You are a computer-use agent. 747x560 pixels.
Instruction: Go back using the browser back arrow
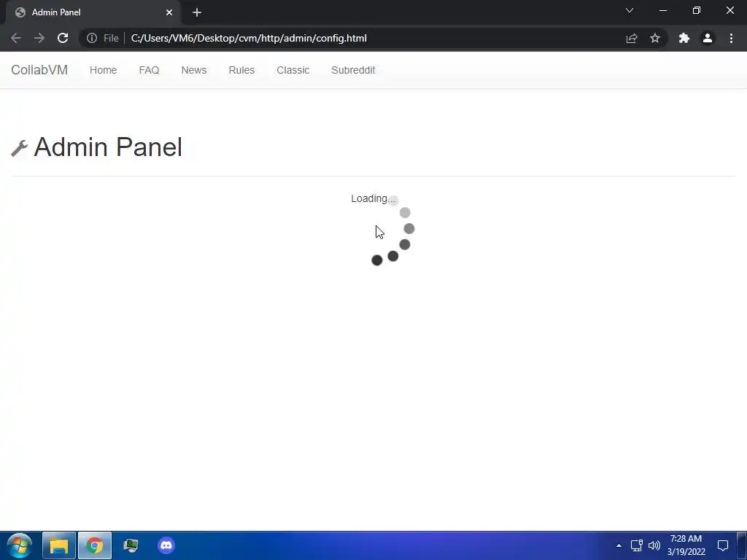pos(16,38)
